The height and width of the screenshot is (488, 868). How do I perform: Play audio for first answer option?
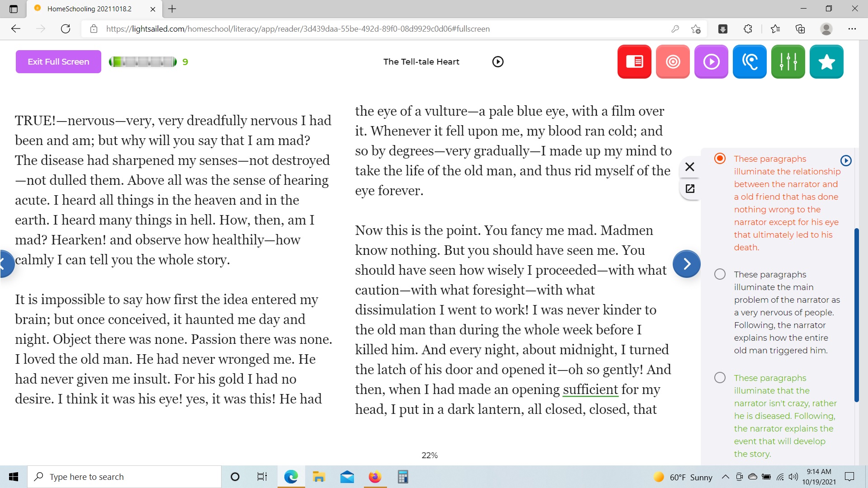[x=845, y=160]
